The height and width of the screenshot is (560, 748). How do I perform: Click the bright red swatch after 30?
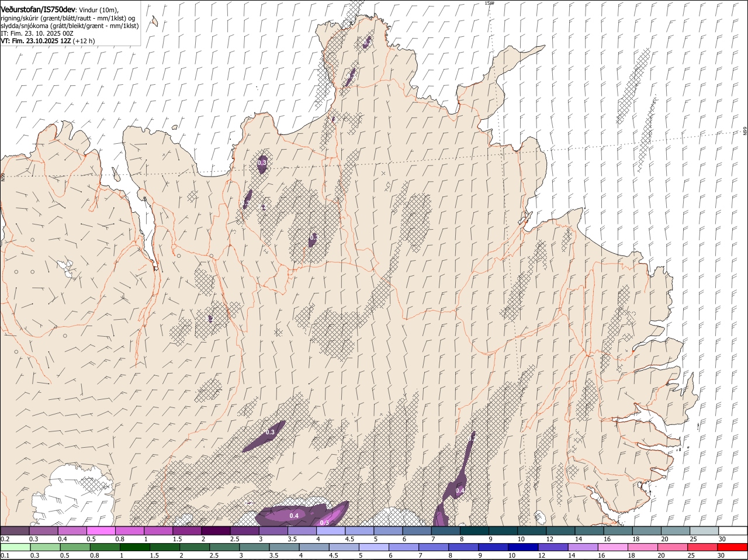733,548
